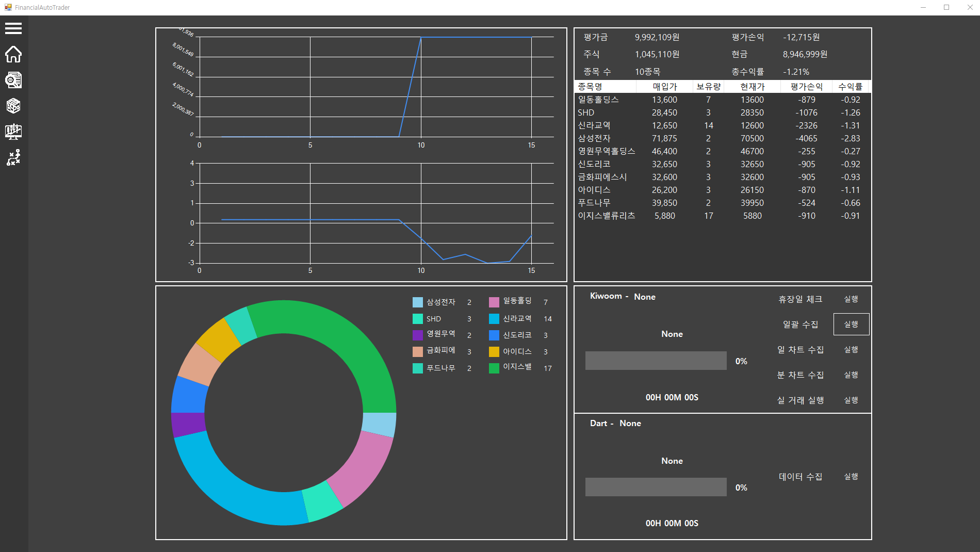This screenshot has width=980, height=552.
Task: Open the chart monitor icon
Action: (x=13, y=132)
